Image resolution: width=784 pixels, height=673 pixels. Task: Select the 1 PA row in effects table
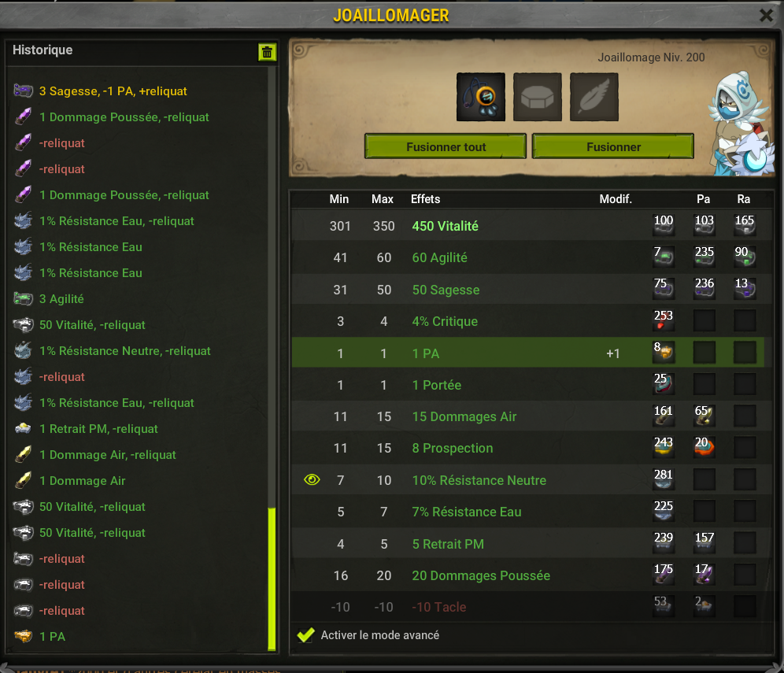(x=528, y=353)
